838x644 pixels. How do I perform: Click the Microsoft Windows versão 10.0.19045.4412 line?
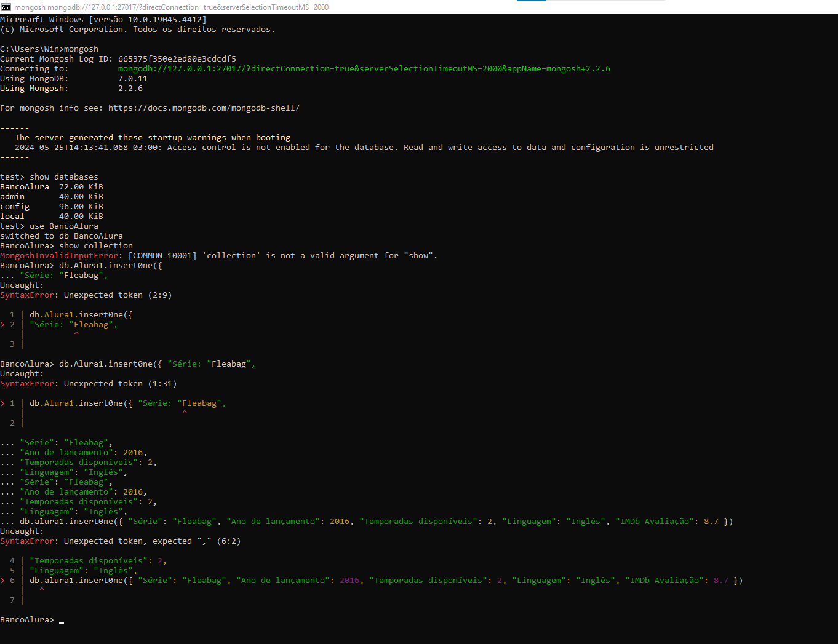[103, 20]
